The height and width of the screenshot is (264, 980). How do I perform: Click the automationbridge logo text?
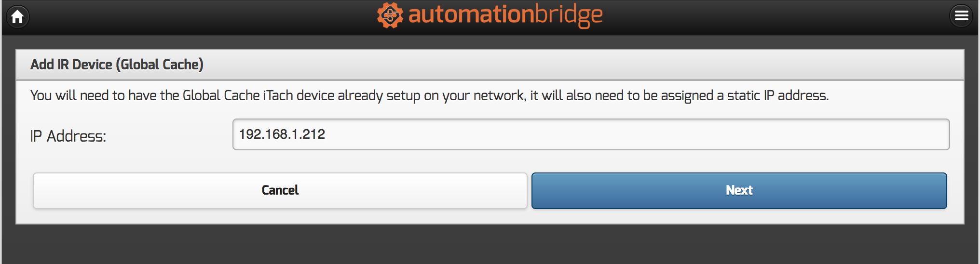coord(505,15)
